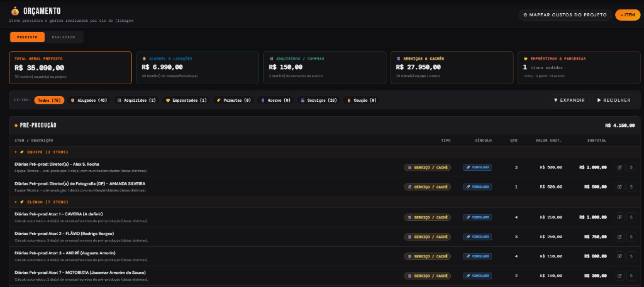Click Vinculado badge in MOTORISTA row
The height and width of the screenshot is (287, 644).
(x=477, y=276)
